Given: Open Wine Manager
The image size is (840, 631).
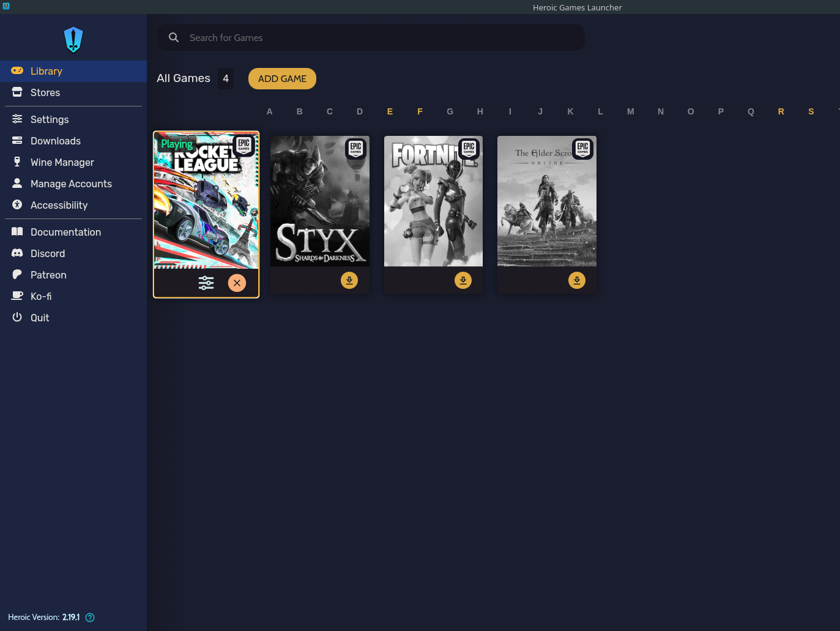Looking at the screenshot, I should tap(73, 162).
